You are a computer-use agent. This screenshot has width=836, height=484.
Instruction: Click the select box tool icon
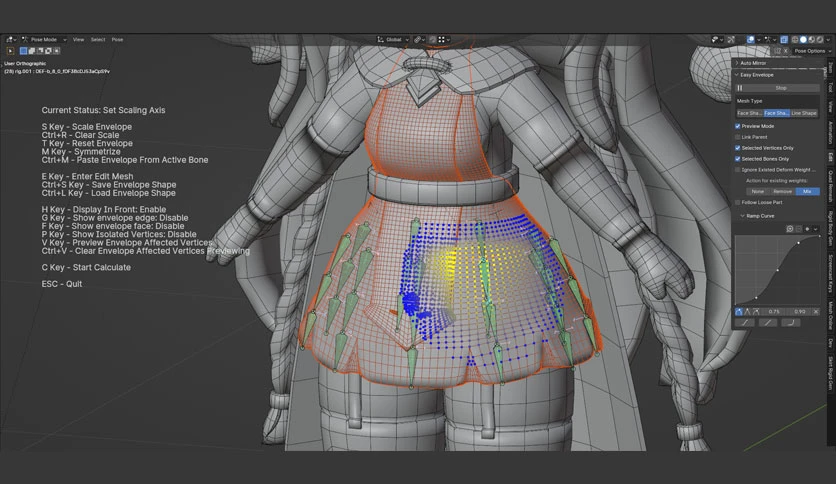click(10, 51)
